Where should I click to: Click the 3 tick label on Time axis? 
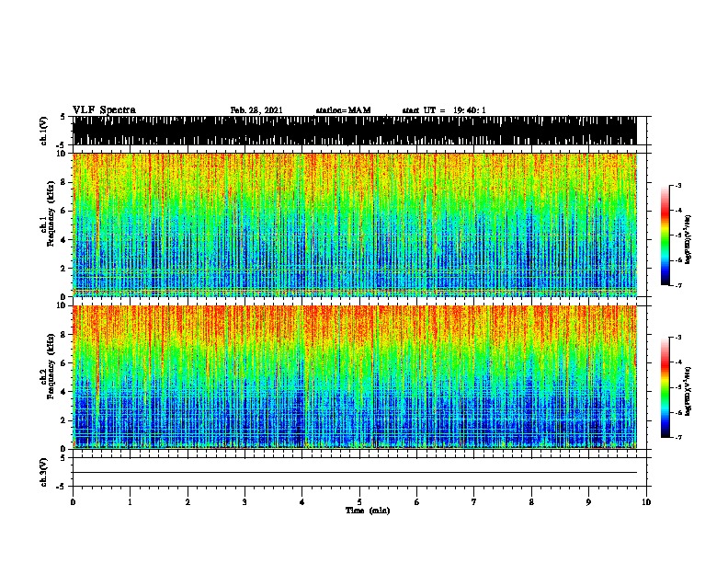tap(245, 502)
